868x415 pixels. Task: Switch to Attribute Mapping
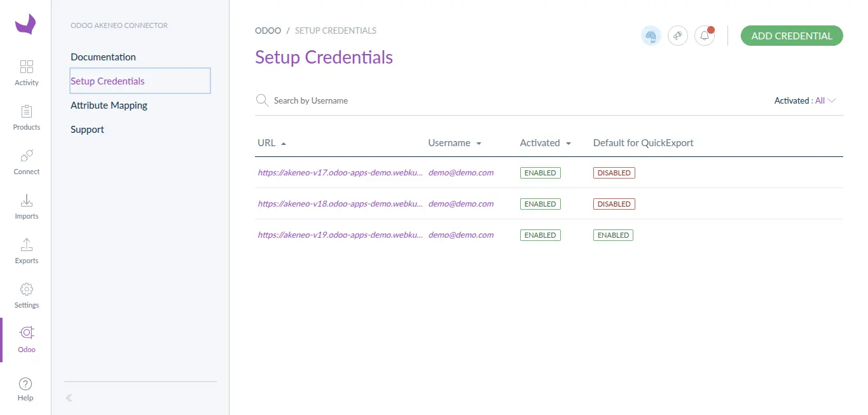pyautogui.click(x=109, y=105)
